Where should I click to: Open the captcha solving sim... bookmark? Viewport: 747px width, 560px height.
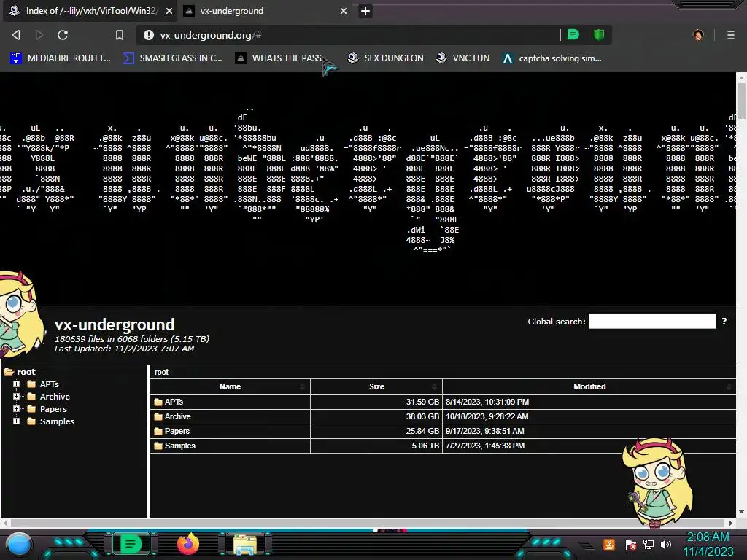click(x=552, y=58)
